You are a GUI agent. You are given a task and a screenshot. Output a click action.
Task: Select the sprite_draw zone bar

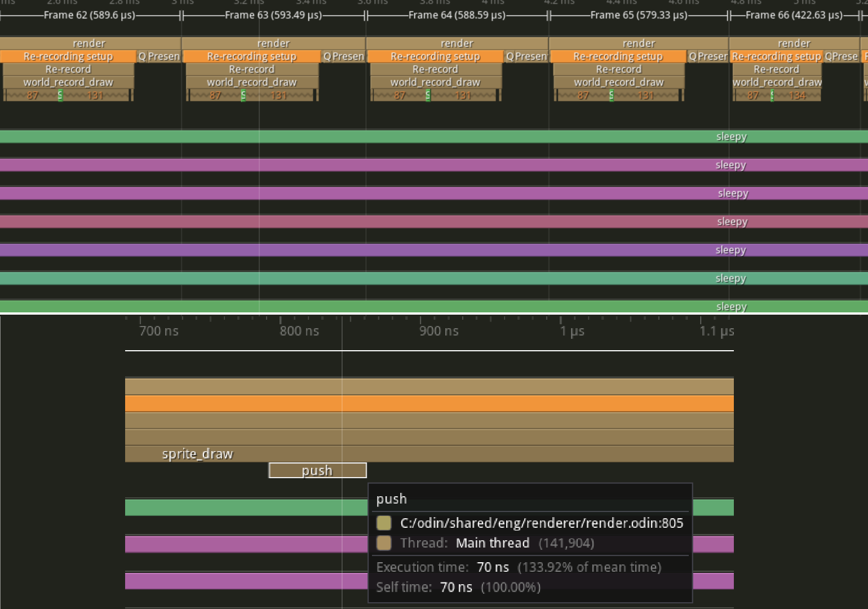[197, 454]
